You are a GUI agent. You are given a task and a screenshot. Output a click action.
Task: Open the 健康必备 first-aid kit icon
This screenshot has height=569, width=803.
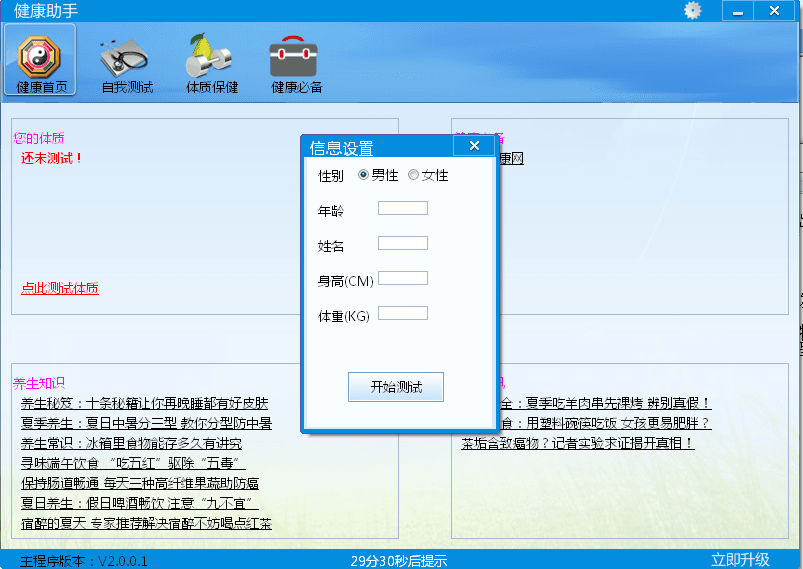click(x=296, y=60)
